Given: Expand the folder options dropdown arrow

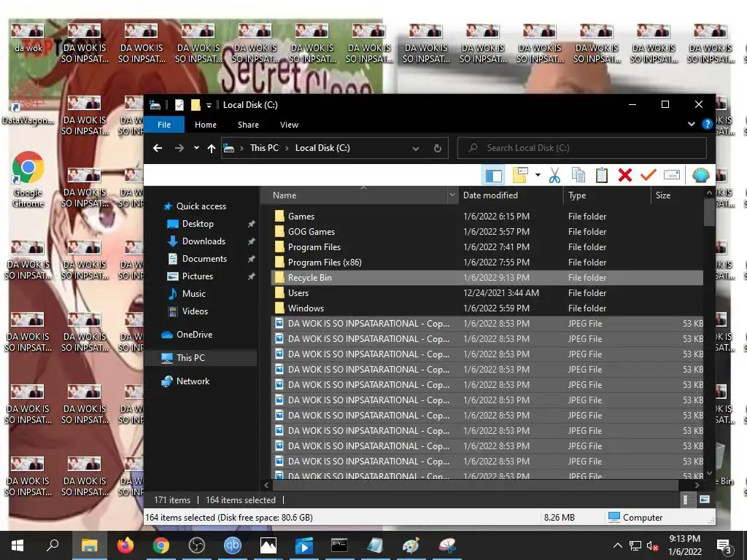Looking at the screenshot, I should tap(538, 175).
